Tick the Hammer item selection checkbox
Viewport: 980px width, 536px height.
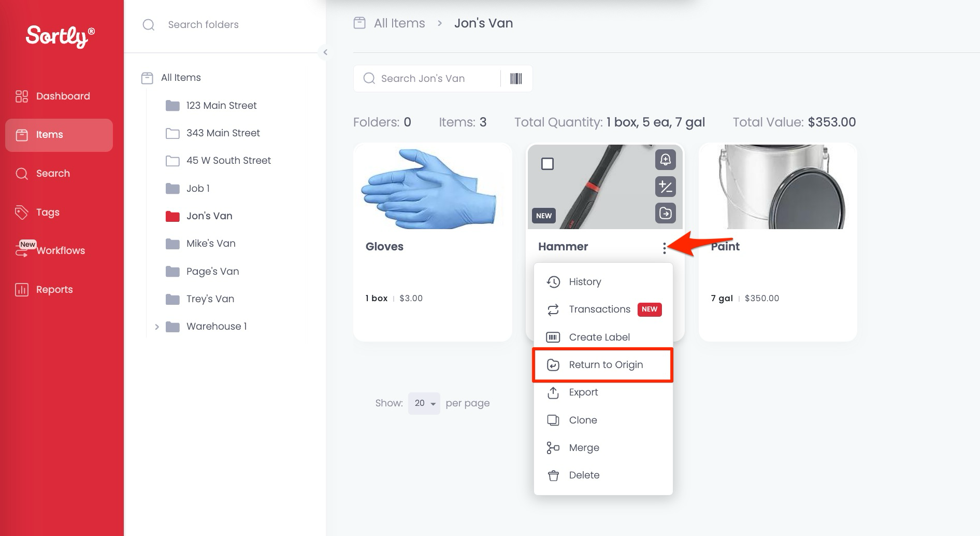tap(547, 164)
